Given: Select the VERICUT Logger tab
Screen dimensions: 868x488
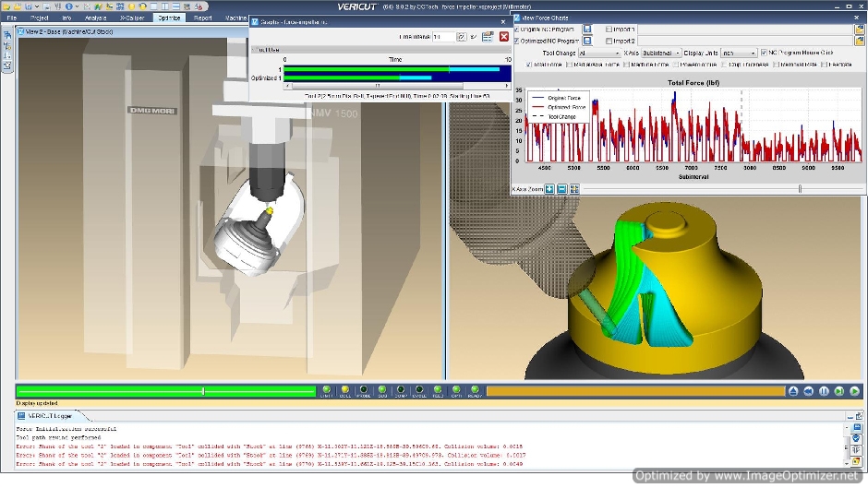Looking at the screenshot, I should coord(45,416).
